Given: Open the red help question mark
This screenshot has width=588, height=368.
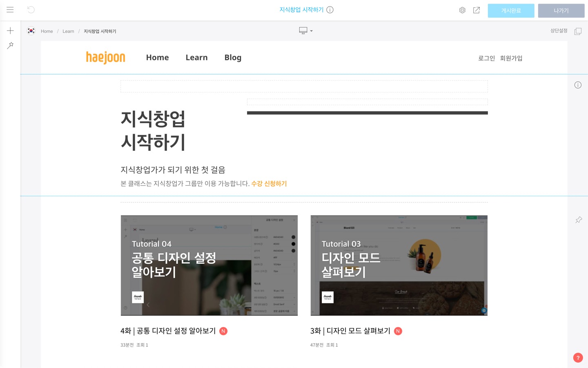Looking at the screenshot, I should (x=578, y=358).
